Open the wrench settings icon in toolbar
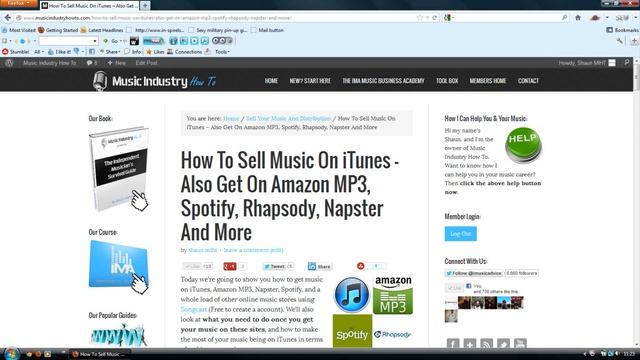 pos(620,41)
